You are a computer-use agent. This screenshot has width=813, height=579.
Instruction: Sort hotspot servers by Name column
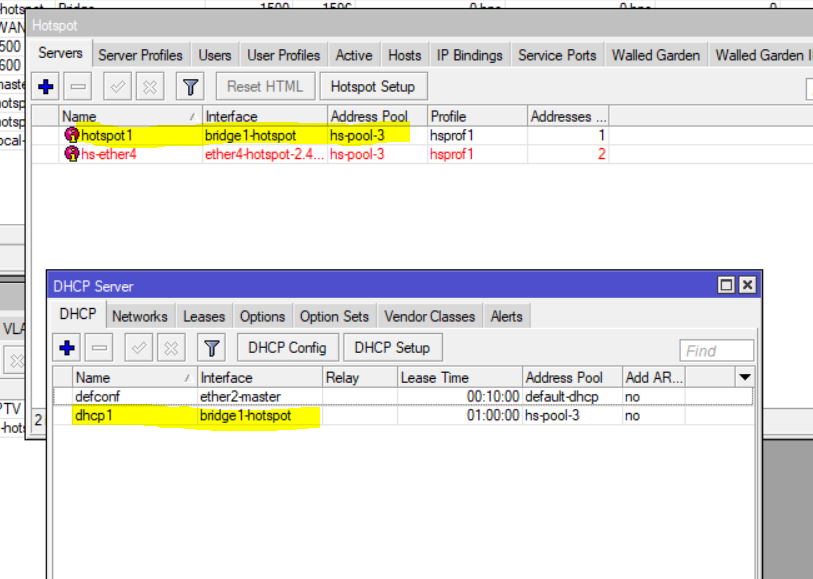click(x=130, y=116)
